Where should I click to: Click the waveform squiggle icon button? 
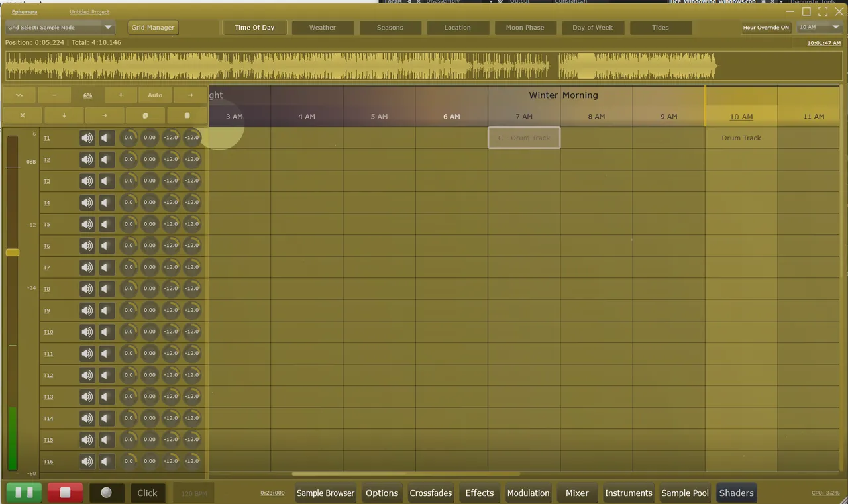point(19,95)
